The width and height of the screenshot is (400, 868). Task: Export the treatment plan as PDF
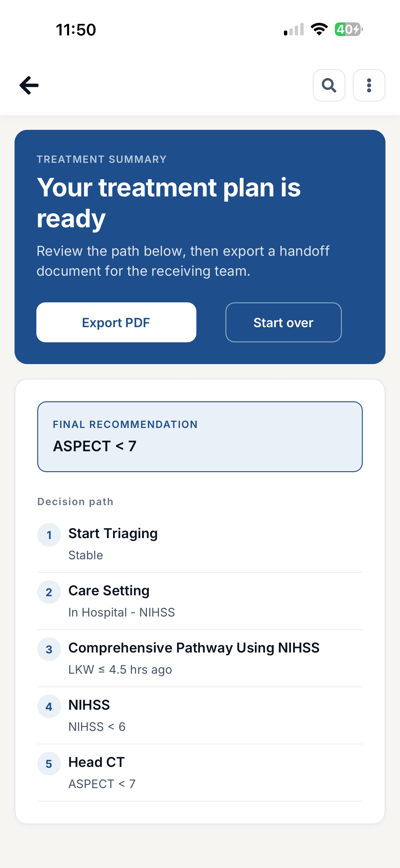pos(116,322)
